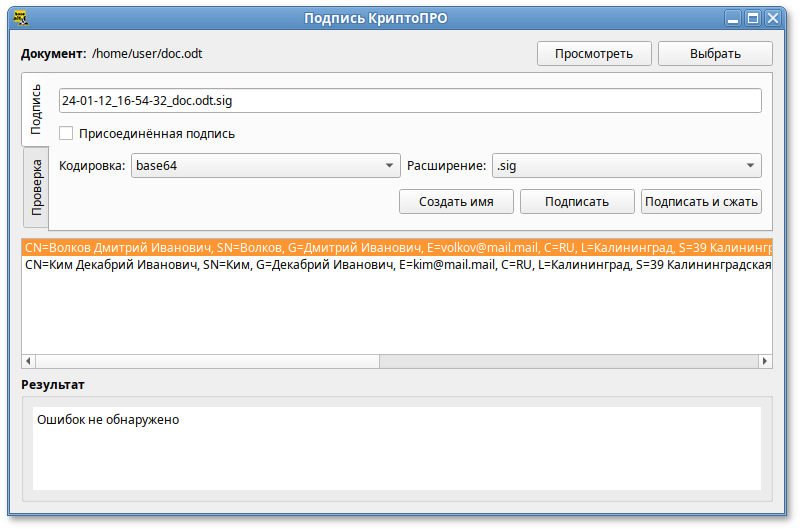Select the Волков Дмитрий Иванович certificate

pos(396,247)
